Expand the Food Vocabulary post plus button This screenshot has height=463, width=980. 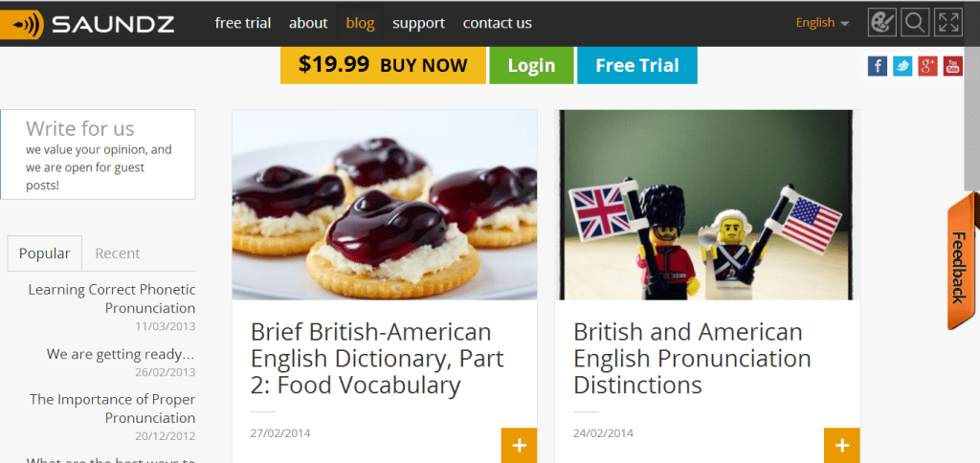520,446
